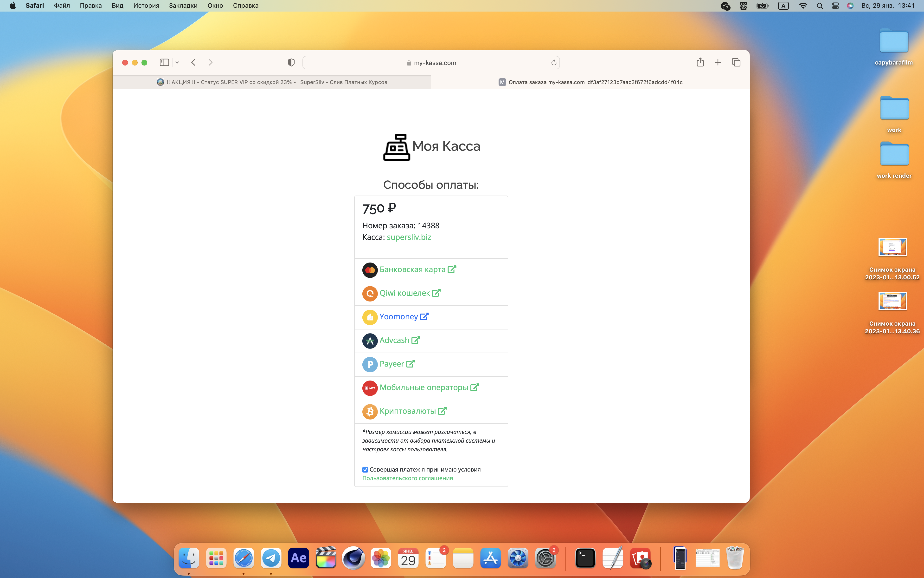The height and width of the screenshot is (578, 924).
Task: Open the Safari application menu
Action: point(35,6)
